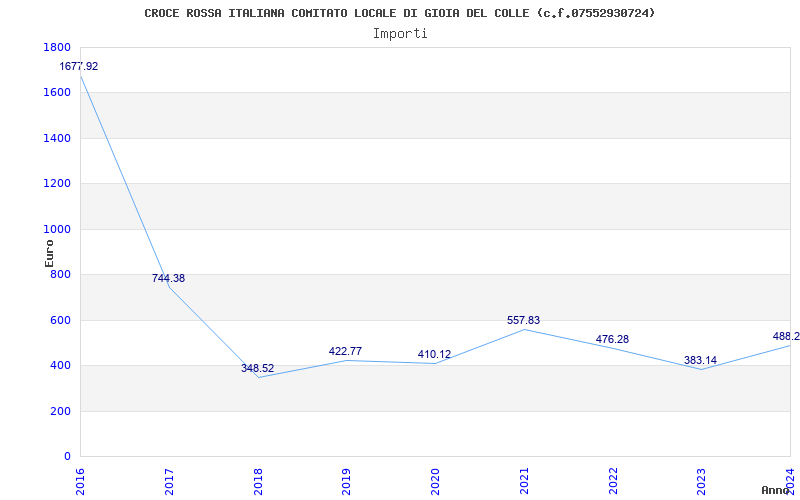Click the Anno axis title
Viewport: 800px width, 500px height.
pos(776,490)
